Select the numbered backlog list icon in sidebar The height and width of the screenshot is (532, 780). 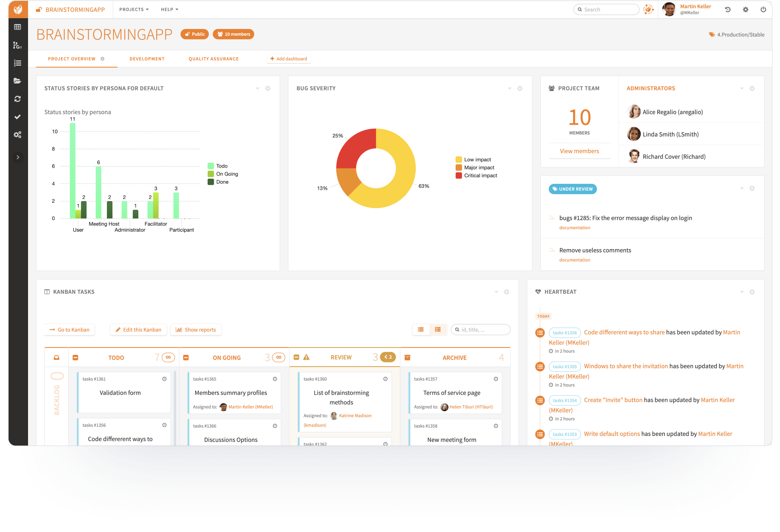17,63
